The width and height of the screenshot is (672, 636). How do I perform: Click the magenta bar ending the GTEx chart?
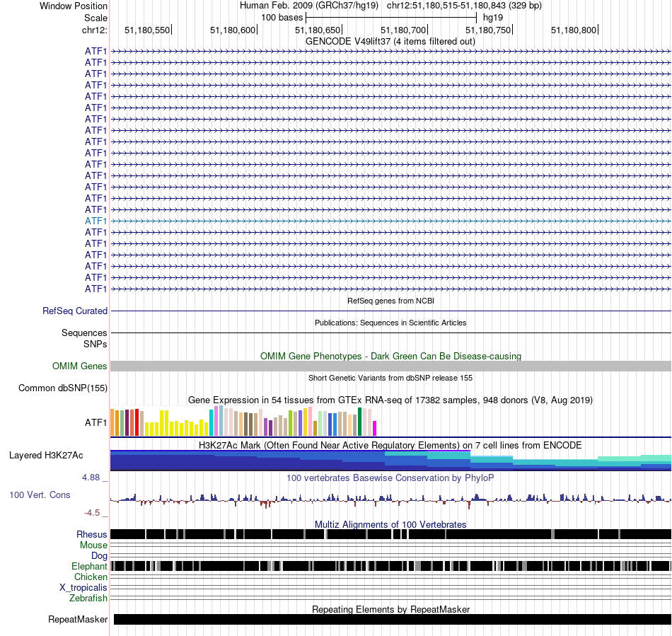pyautogui.click(x=375, y=429)
